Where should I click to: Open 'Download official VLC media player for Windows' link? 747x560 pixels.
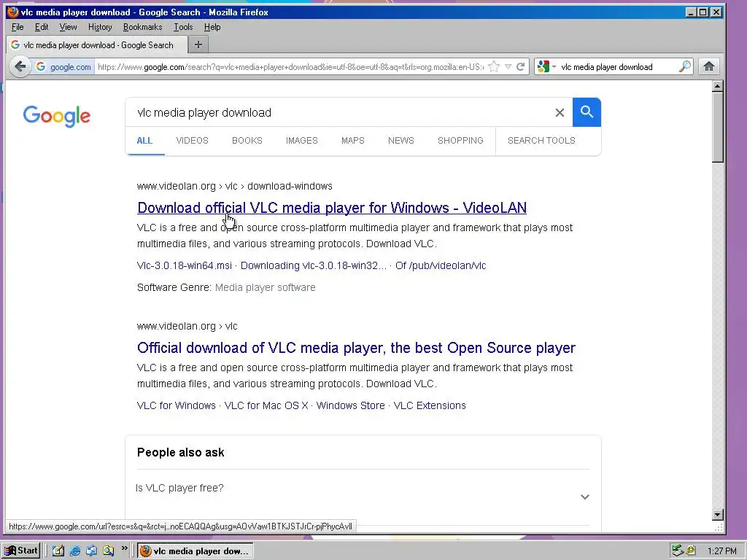pyautogui.click(x=332, y=208)
